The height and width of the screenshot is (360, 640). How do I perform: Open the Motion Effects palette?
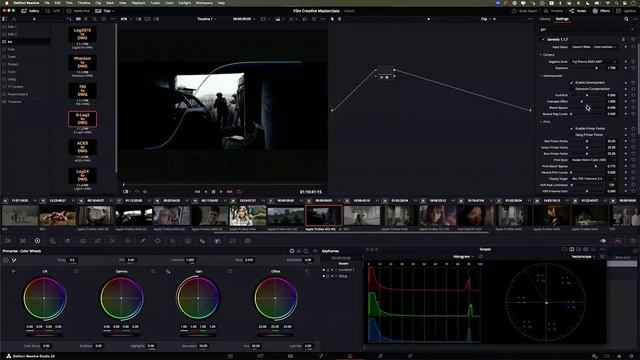(x=83, y=241)
